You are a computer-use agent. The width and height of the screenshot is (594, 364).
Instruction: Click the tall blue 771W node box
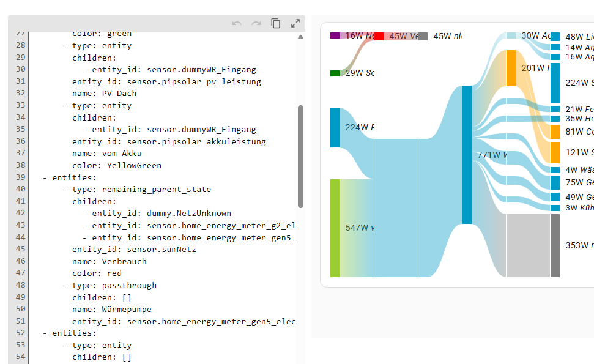tap(467, 155)
